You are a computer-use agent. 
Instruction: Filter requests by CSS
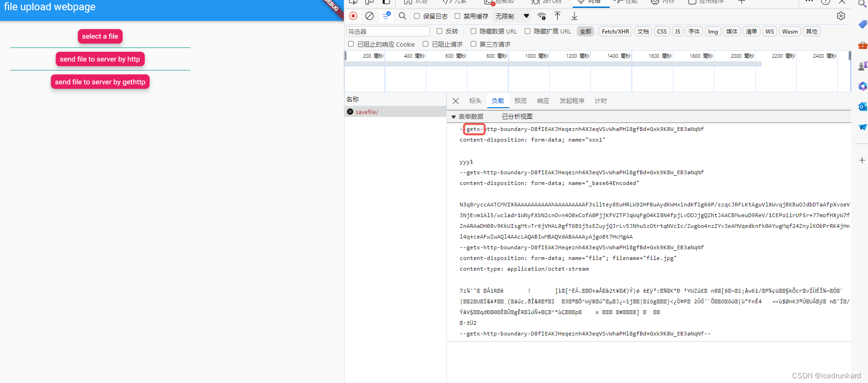point(662,31)
